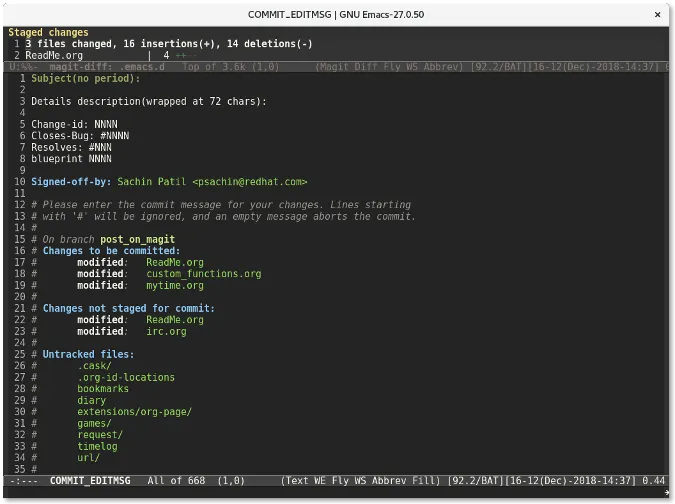Click staged custom_functions.org file name
The height and width of the screenshot is (504, 675).
(x=203, y=274)
